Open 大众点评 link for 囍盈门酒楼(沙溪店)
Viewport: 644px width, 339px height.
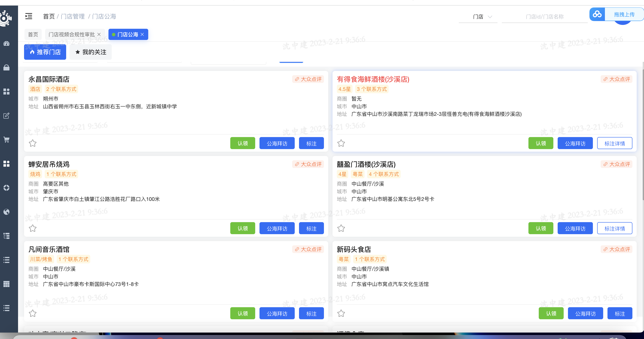[x=617, y=164]
